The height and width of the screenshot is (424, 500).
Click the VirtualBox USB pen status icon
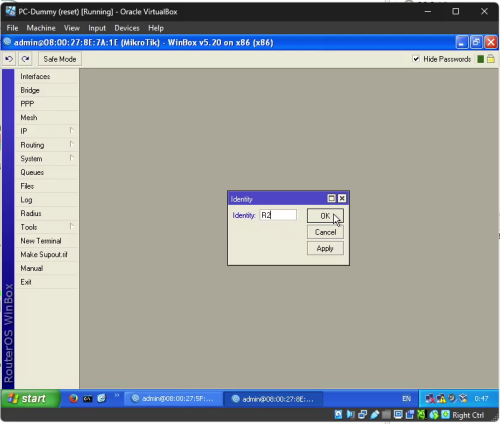click(374, 414)
